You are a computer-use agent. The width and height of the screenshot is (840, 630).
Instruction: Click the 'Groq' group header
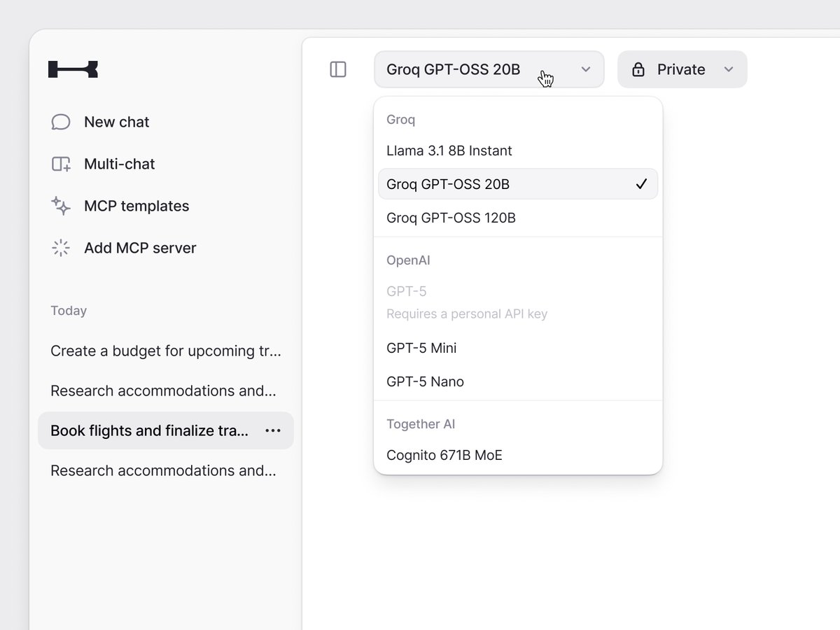pos(400,120)
